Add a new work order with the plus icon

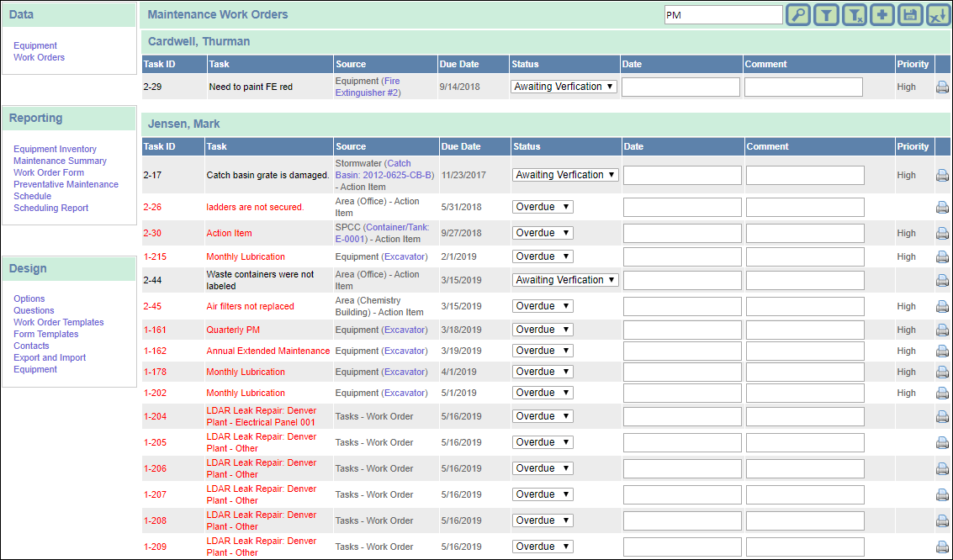point(882,14)
